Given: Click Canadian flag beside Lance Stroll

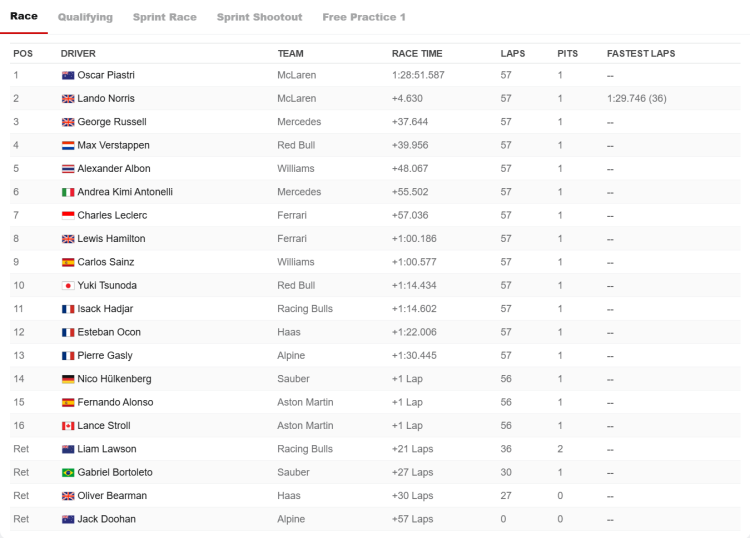Looking at the screenshot, I should tap(68, 426).
